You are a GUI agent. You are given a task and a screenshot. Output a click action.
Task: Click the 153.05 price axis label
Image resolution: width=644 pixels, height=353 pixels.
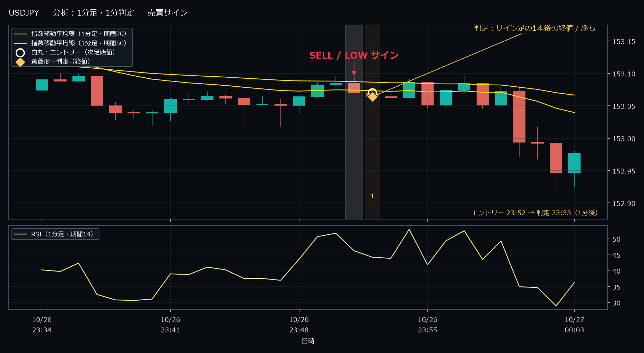(624, 106)
